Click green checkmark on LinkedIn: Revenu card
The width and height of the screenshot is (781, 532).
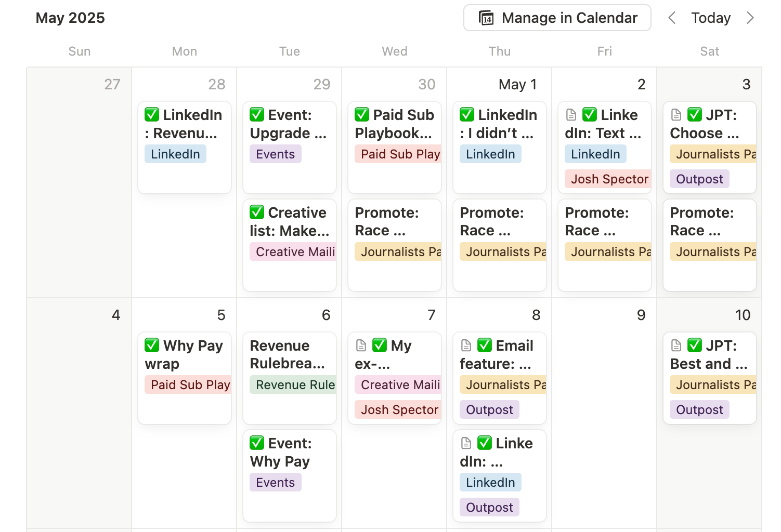coord(152,114)
